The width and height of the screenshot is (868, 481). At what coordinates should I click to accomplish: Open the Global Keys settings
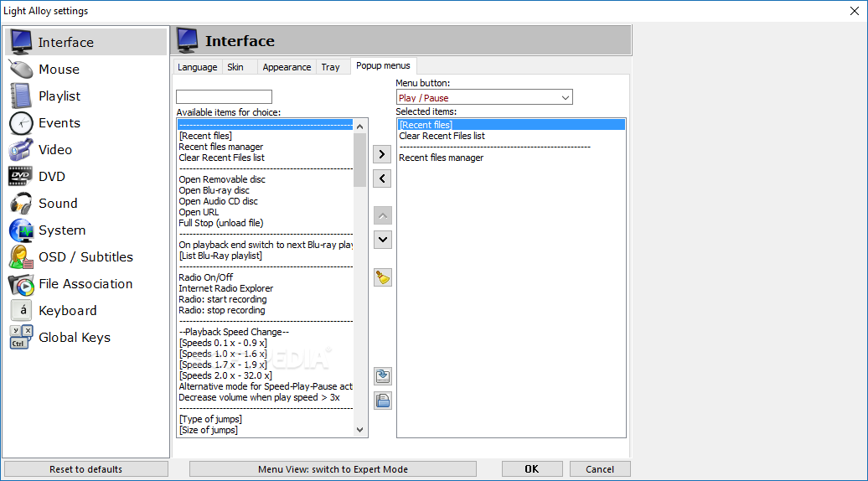[85, 338]
